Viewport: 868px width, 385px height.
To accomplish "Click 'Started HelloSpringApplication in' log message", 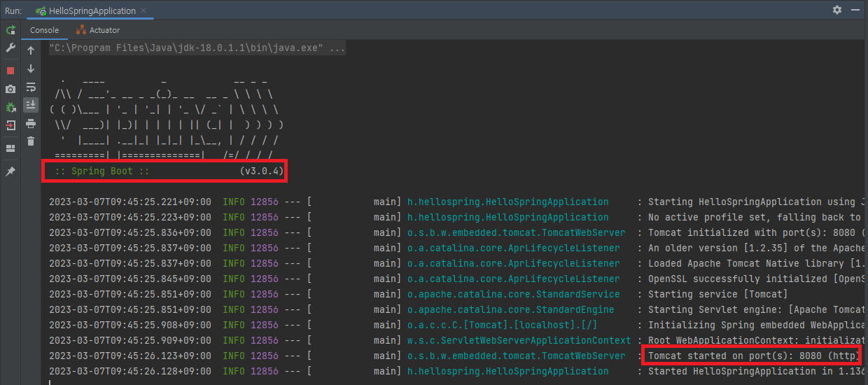I will [757, 371].
